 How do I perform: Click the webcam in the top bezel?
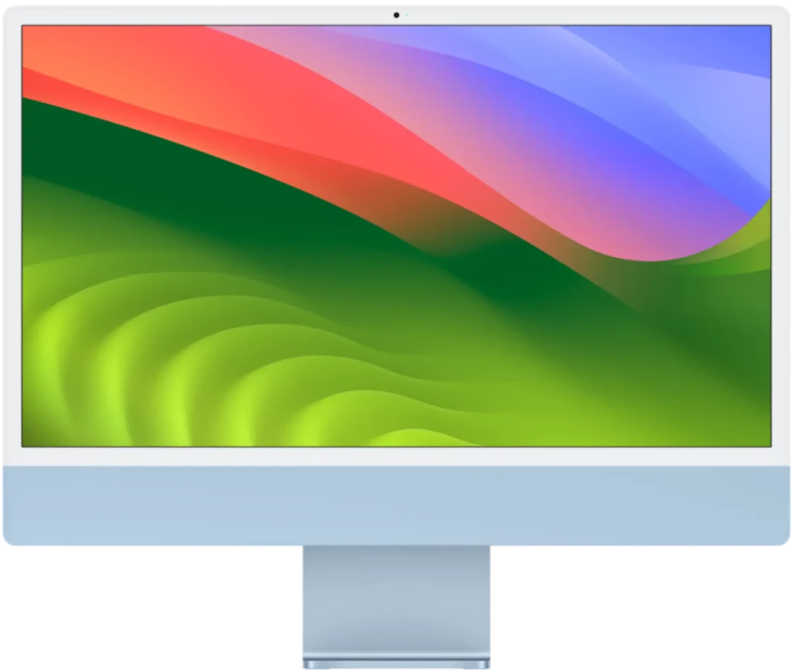click(396, 14)
